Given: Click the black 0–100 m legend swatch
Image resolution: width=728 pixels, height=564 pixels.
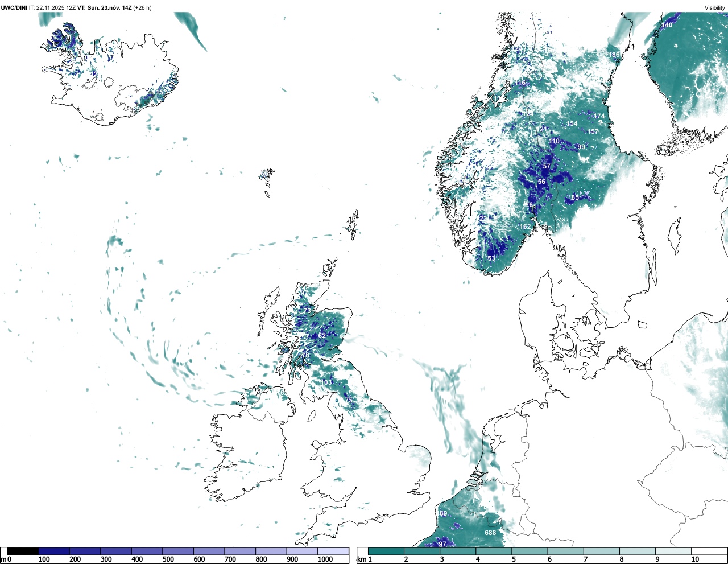Looking at the screenshot, I should click(23, 551).
